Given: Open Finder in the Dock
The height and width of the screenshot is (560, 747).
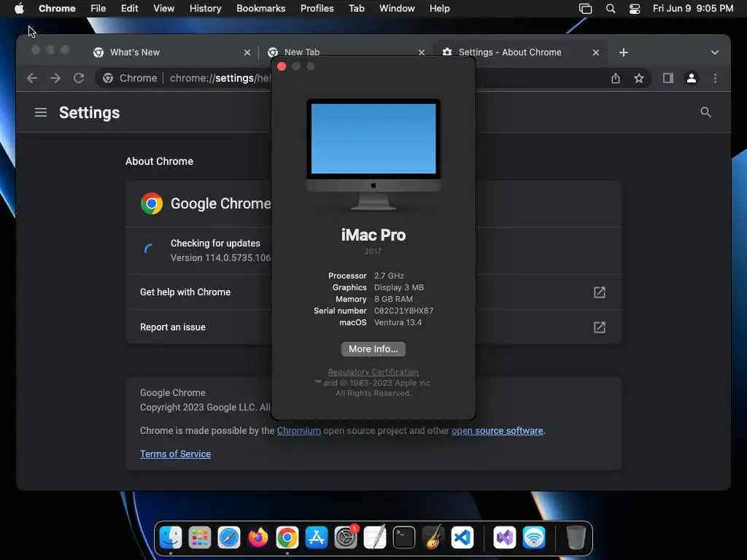Looking at the screenshot, I should pyautogui.click(x=170, y=537).
